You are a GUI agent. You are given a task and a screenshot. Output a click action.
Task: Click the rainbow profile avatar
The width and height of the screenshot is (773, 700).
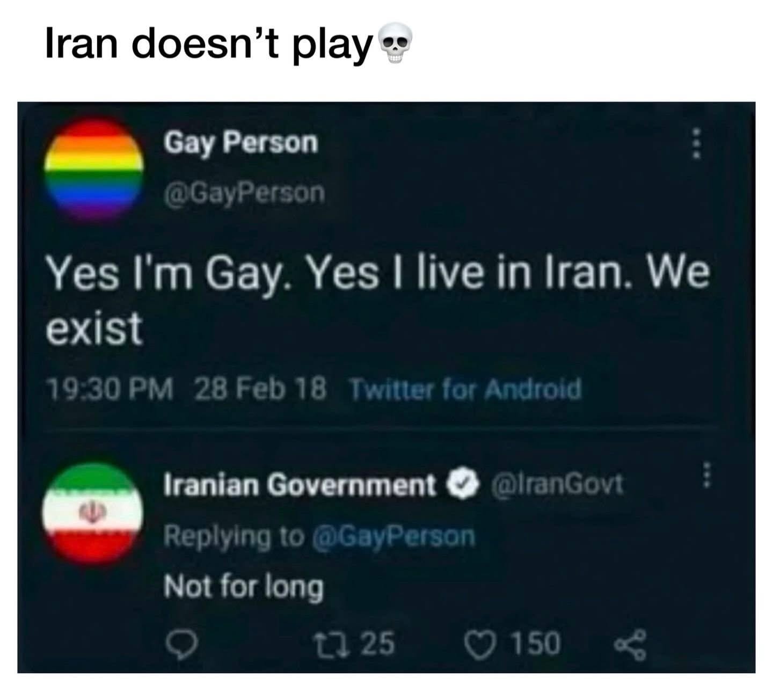point(93,171)
